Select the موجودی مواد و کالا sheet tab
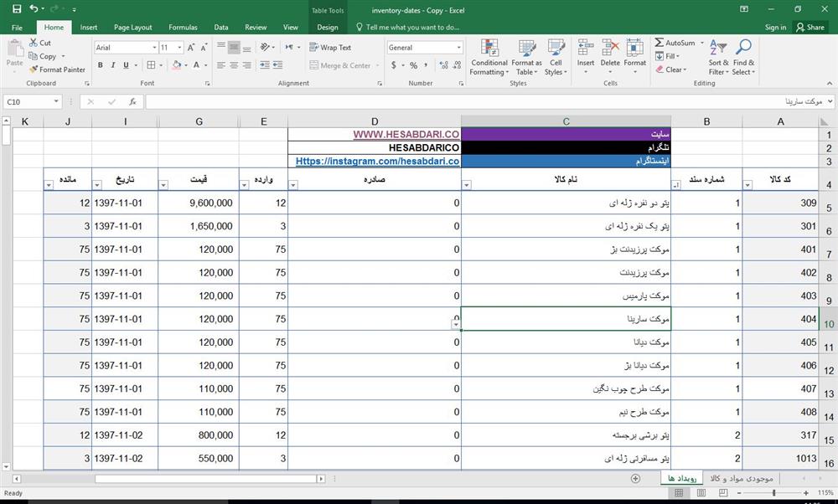Viewport: 838px width, 504px height. click(x=741, y=478)
